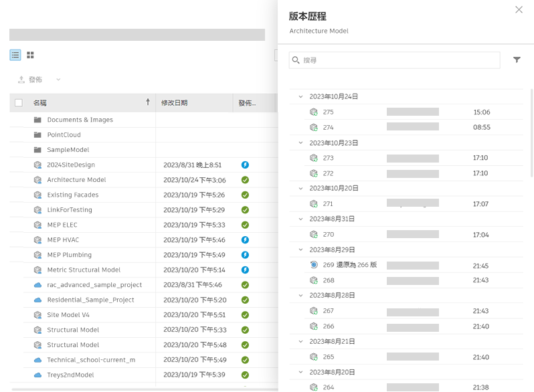
Task: Switch to list view layout
Action: tap(15, 55)
